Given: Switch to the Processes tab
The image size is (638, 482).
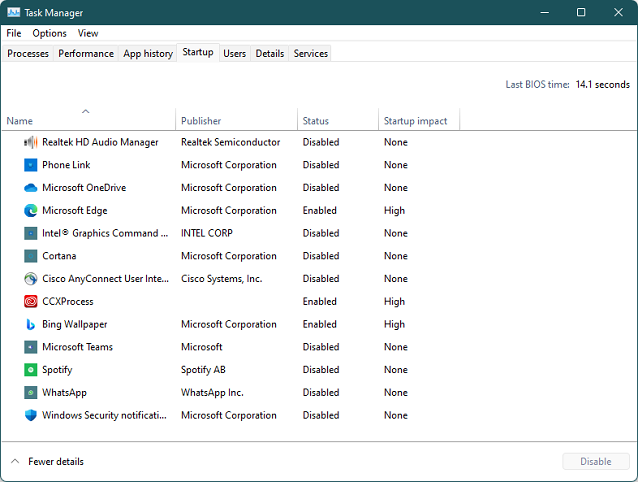Looking at the screenshot, I should tap(28, 54).
